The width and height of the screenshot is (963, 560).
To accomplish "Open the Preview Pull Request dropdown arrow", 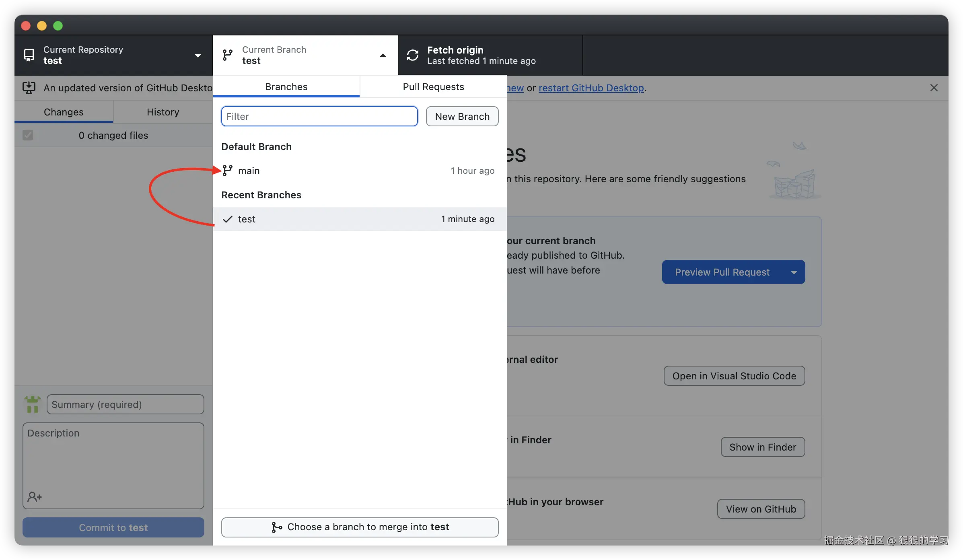I will 794,272.
